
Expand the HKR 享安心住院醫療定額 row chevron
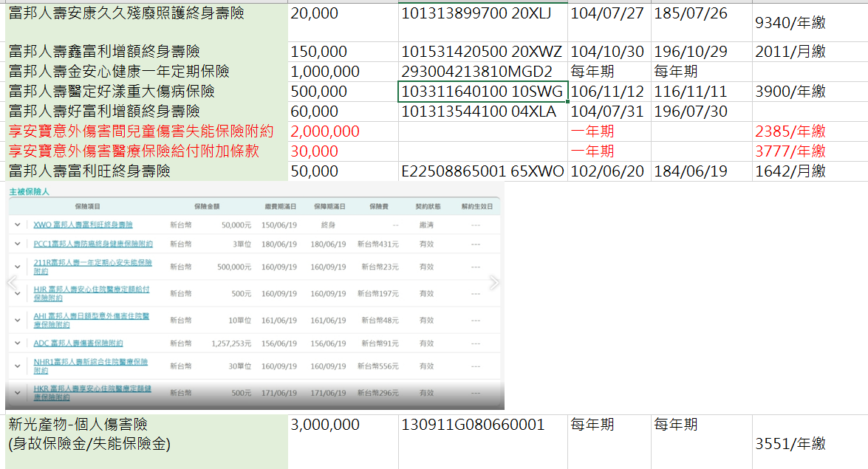click(18, 393)
